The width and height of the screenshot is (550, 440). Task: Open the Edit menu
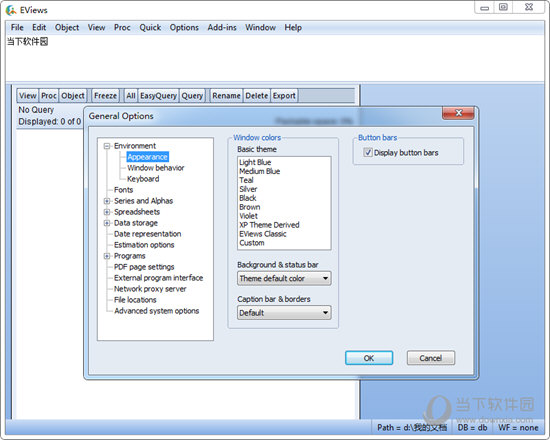coord(39,27)
